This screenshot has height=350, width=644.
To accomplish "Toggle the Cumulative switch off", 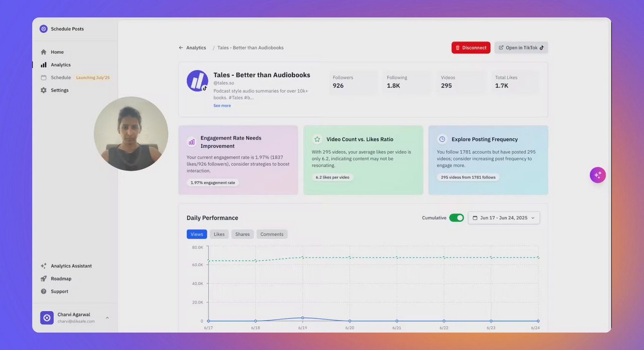I will tap(456, 218).
